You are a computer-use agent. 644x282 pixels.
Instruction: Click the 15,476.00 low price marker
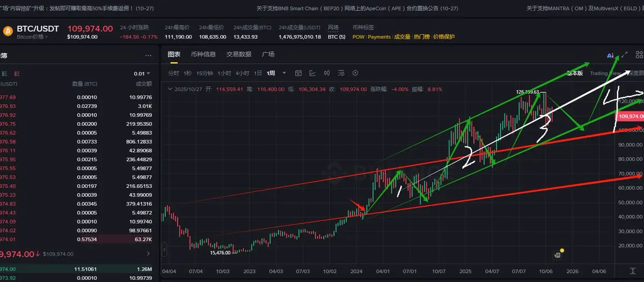coord(220,252)
